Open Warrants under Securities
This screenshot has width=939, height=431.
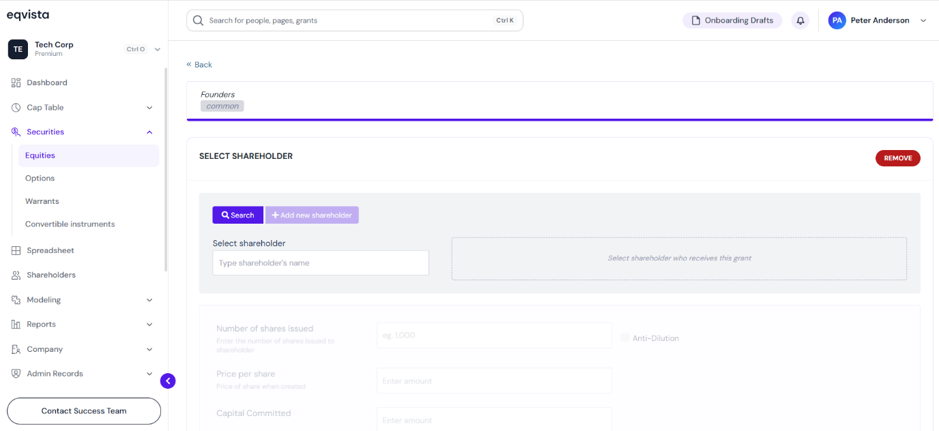click(42, 201)
